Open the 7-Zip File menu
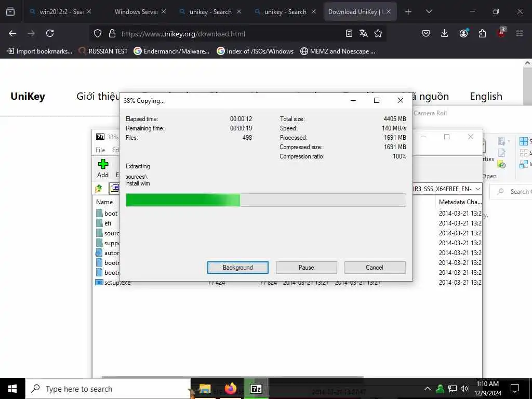 100,150
